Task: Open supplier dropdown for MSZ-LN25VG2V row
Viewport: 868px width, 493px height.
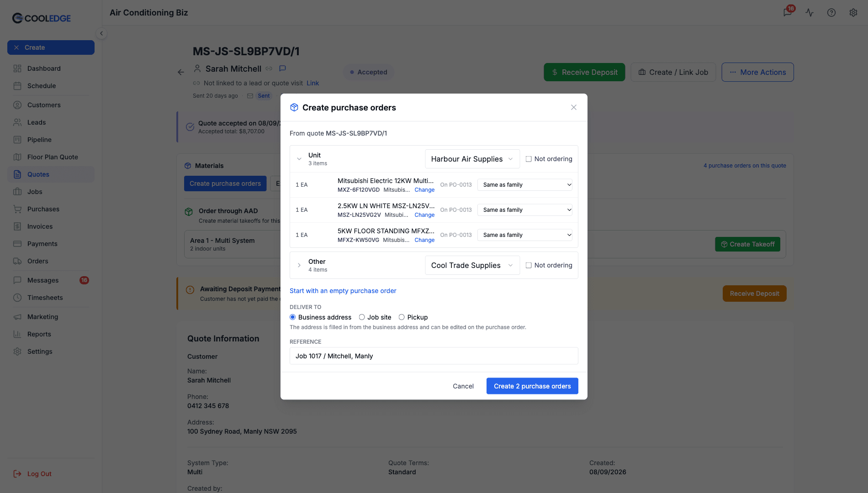Action: tap(525, 210)
